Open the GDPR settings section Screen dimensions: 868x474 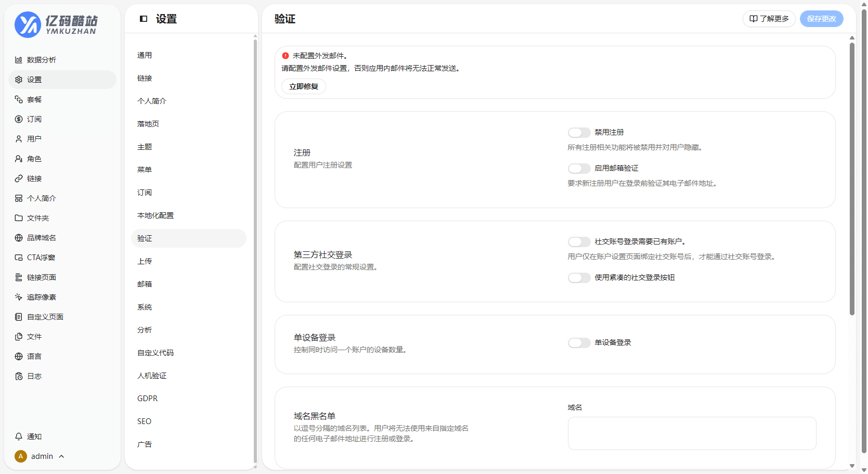click(189, 399)
